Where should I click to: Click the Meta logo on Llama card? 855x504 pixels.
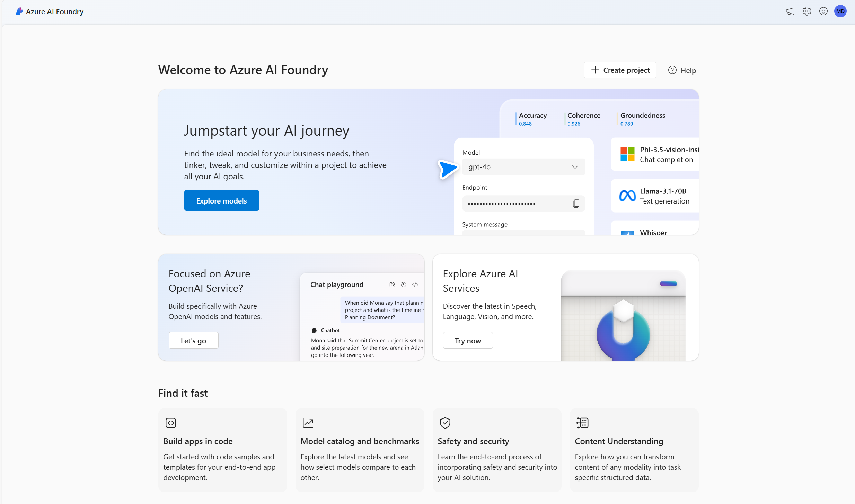627,196
